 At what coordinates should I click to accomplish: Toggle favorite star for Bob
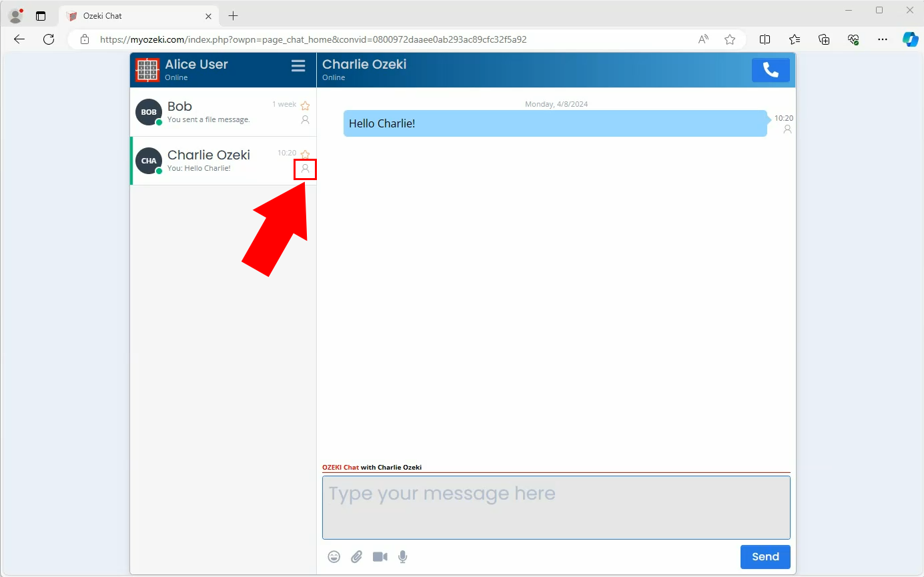[x=305, y=105]
